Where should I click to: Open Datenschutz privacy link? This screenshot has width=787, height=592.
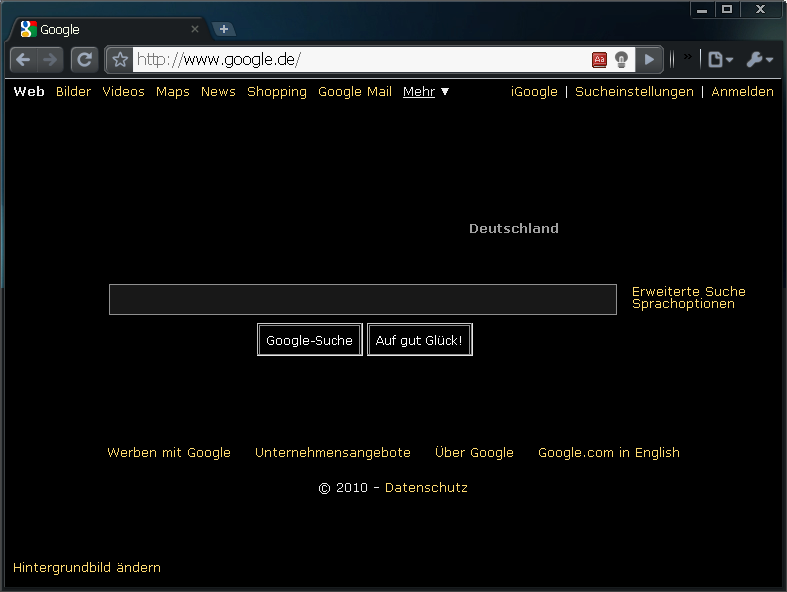click(x=426, y=488)
